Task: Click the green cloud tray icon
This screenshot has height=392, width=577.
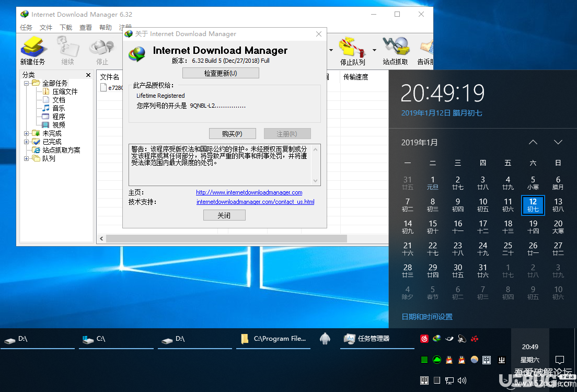Action: [437, 360]
